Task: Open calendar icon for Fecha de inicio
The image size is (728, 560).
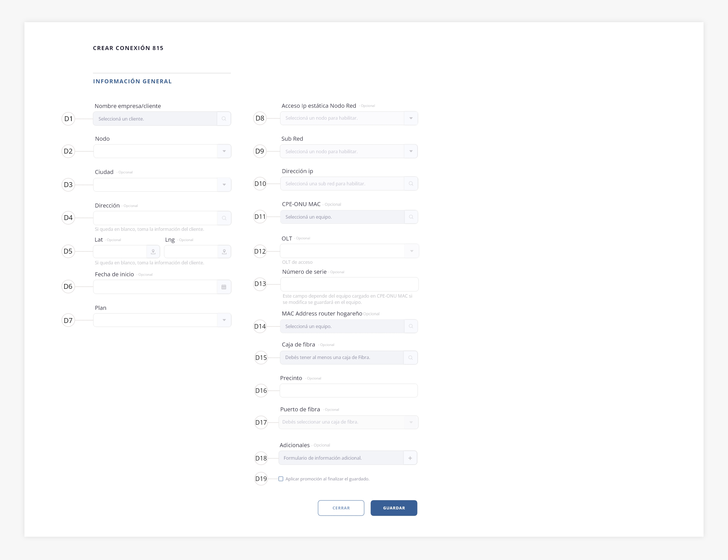Action: (x=224, y=287)
